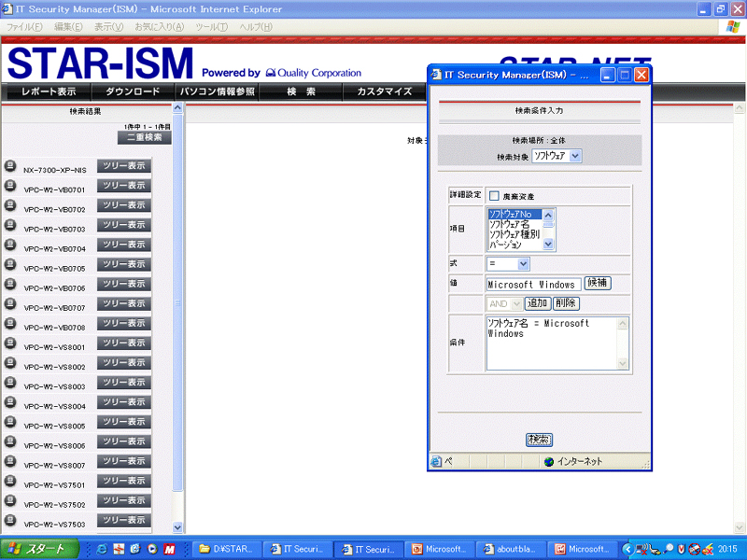
Task: Click the computer icon beside VPC-W2-VS8003
Action: pyautogui.click(x=10, y=383)
